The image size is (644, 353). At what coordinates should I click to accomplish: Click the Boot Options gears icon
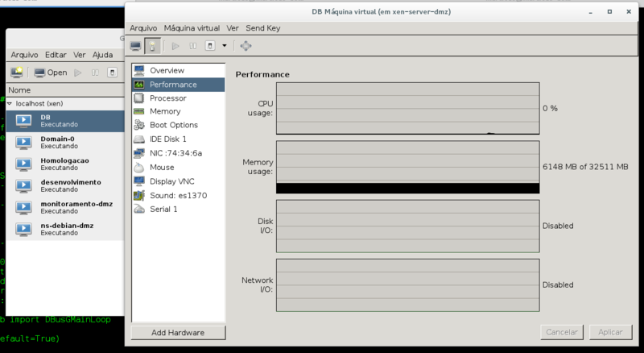click(139, 125)
